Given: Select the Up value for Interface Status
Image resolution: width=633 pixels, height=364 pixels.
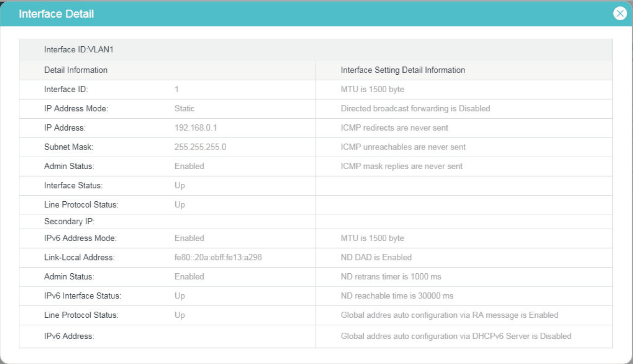Looking at the screenshot, I should point(180,186).
